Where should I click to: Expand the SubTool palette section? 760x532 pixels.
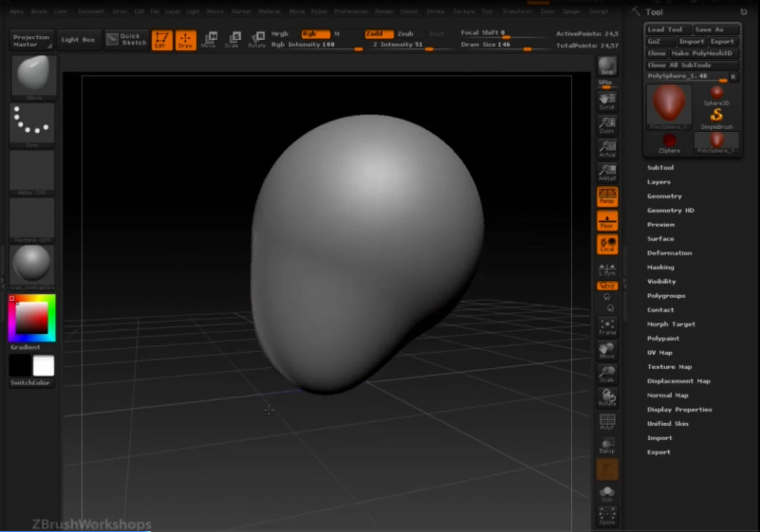[660, 167]
